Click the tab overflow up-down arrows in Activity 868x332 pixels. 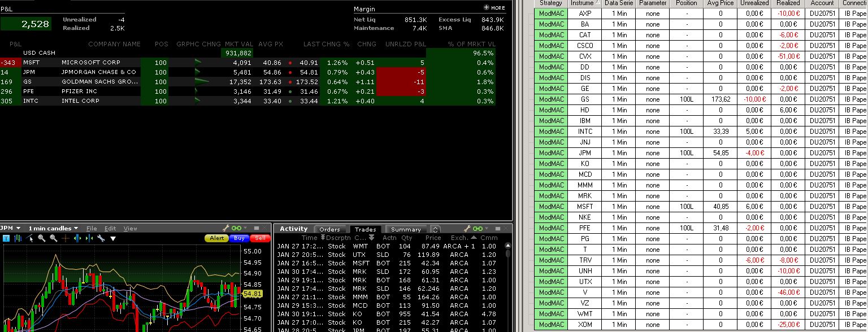pos(435,229)
